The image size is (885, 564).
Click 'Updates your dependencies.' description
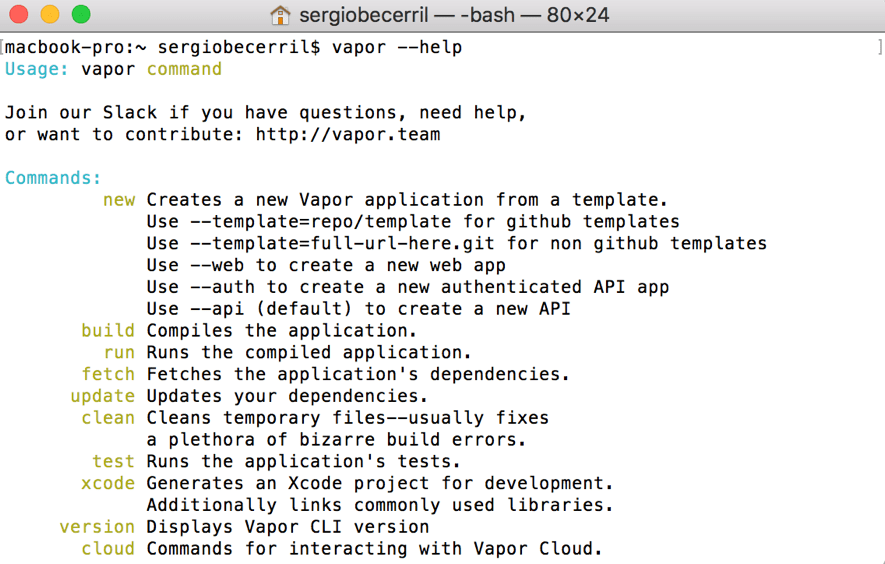tap(287, 396)
